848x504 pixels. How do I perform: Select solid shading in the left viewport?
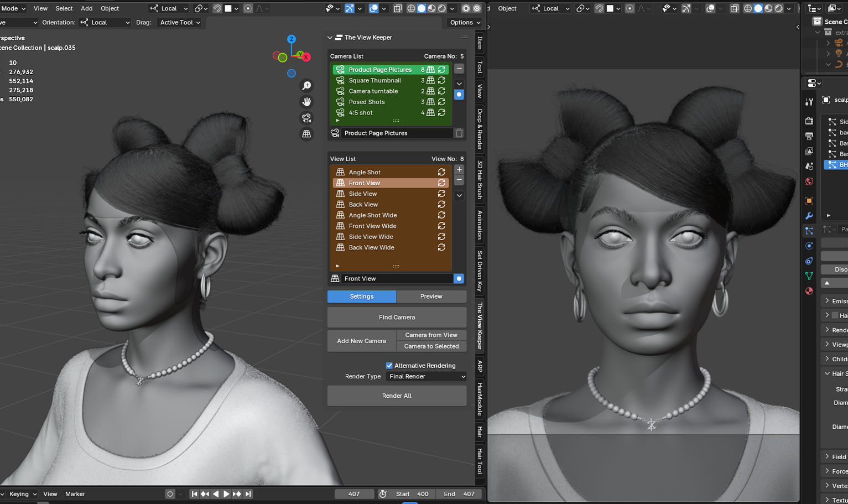422,8
